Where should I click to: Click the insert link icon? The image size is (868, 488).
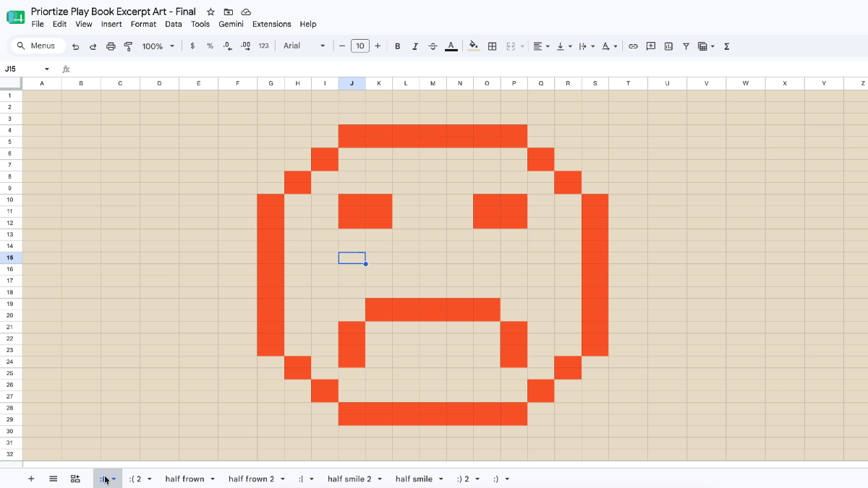(633, 46)
